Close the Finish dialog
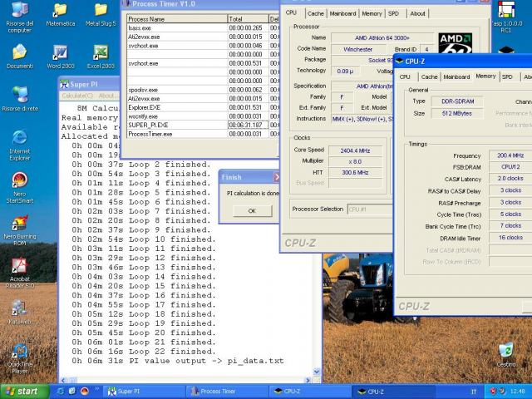The height and width of the screenshot is (399, 532). tap(276, 177)
